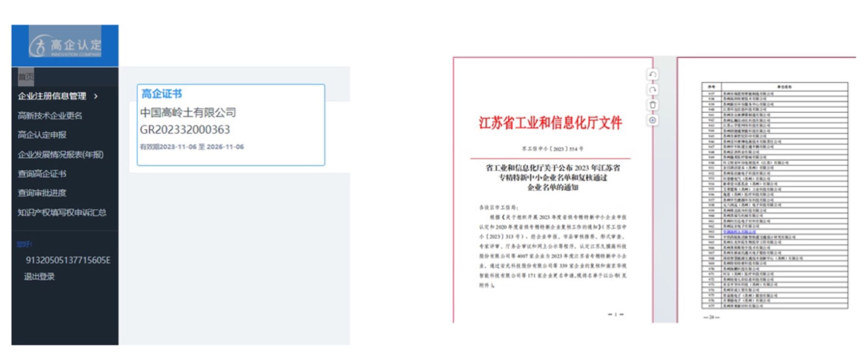Screen dimensions: 868x356
Task: Open 企业注册信息管理 menu item
Action: 52,97
